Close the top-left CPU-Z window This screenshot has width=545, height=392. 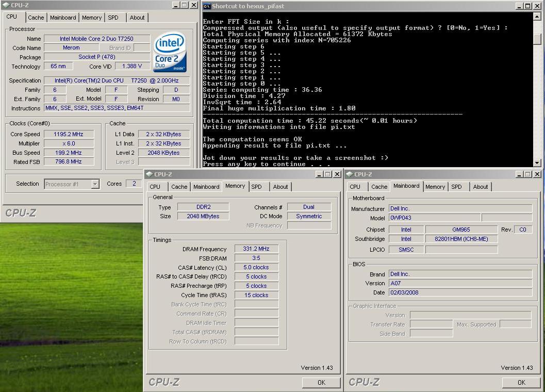click(x=194, y=5)
